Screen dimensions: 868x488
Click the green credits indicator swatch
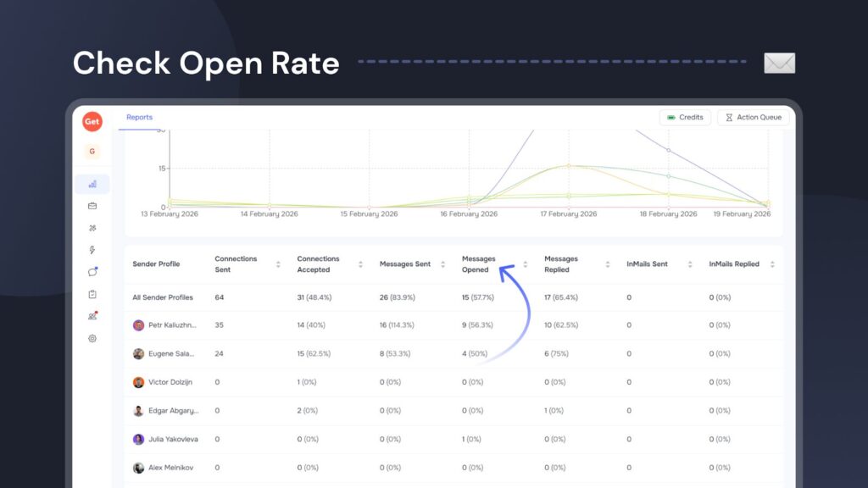click(670, 118)
